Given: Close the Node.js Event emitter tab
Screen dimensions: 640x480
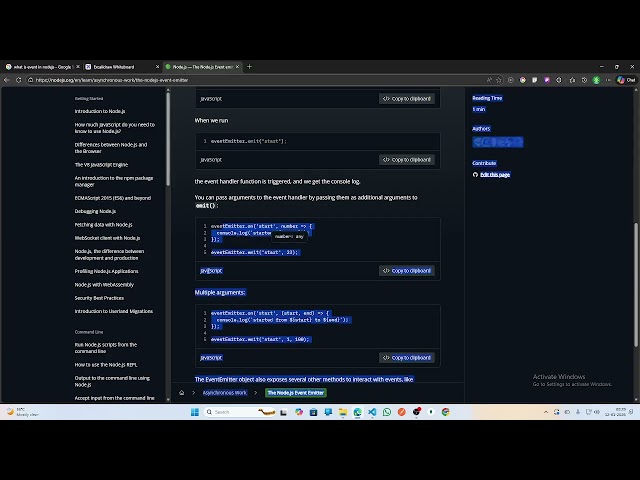Looking at the screenshot, I should tap(237, 67).
